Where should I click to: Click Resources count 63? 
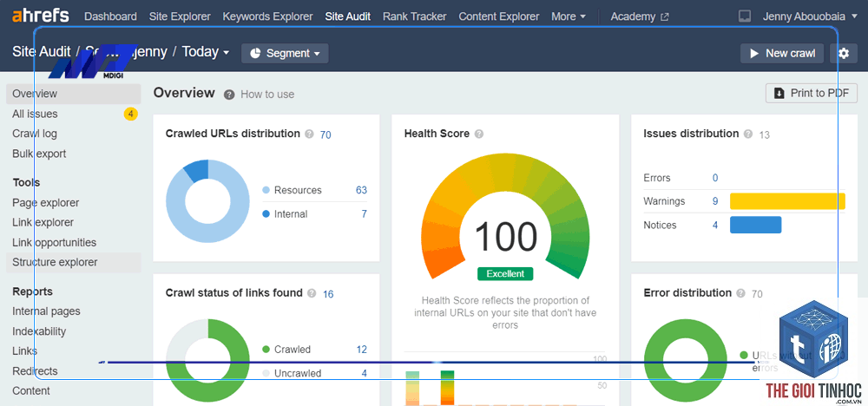coord(361,190)
